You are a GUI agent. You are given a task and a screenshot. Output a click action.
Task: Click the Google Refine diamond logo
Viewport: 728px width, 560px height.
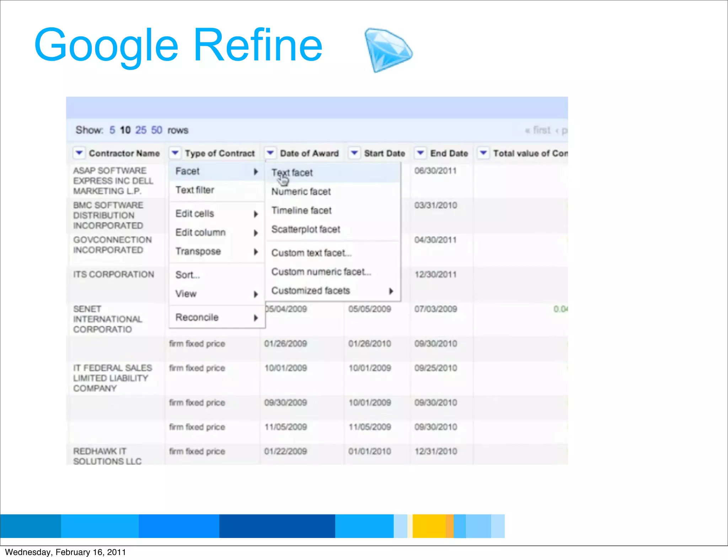pyautogui.click(x=388, y=50)
